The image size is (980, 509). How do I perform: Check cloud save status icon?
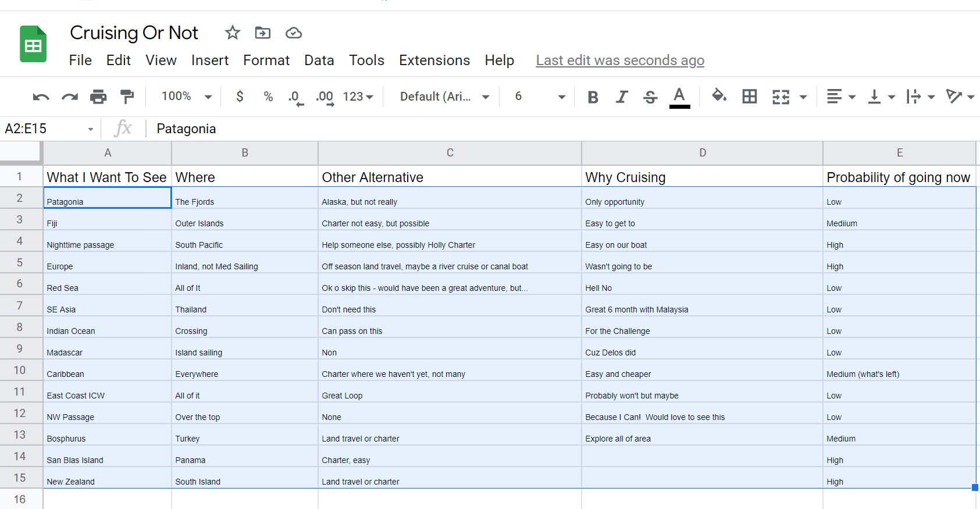[x=294, y=33]
